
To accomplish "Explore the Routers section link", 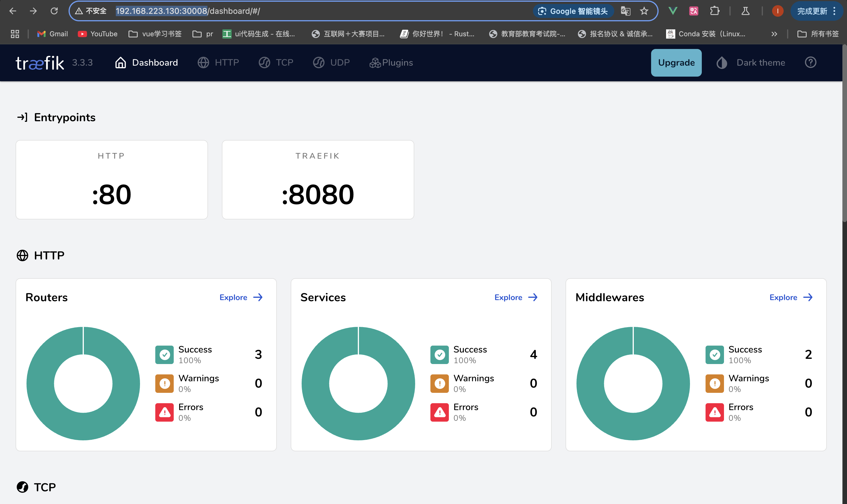I will click(241, 298).
